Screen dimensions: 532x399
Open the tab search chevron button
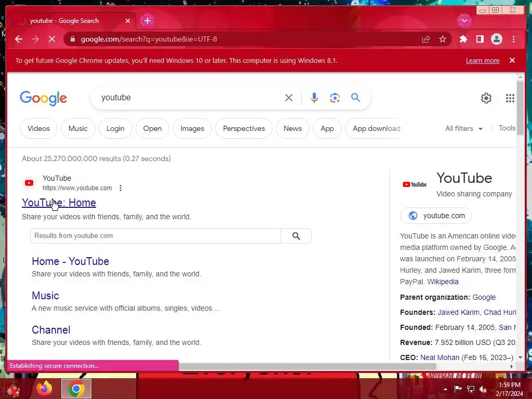pos(464,21)
